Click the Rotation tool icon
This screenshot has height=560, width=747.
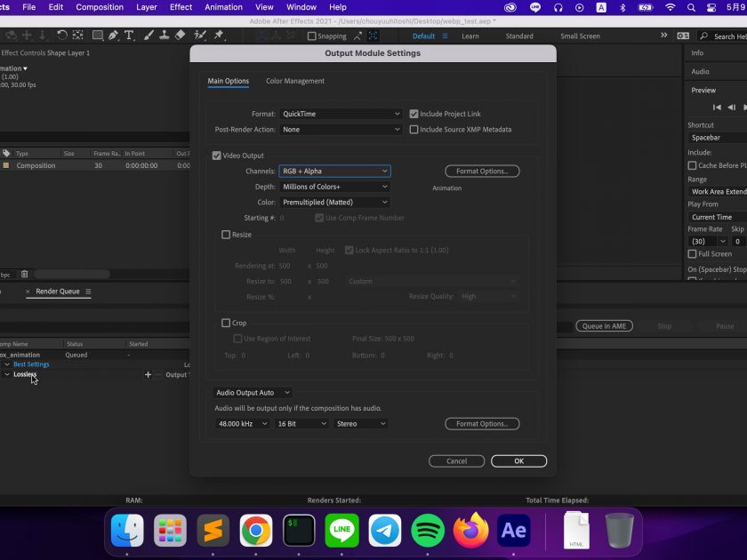tap(61, 36)
